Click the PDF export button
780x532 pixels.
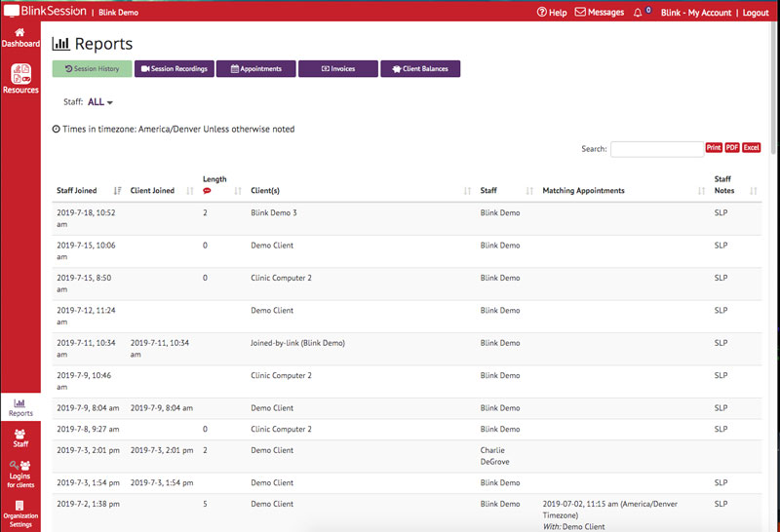(732, 148)
